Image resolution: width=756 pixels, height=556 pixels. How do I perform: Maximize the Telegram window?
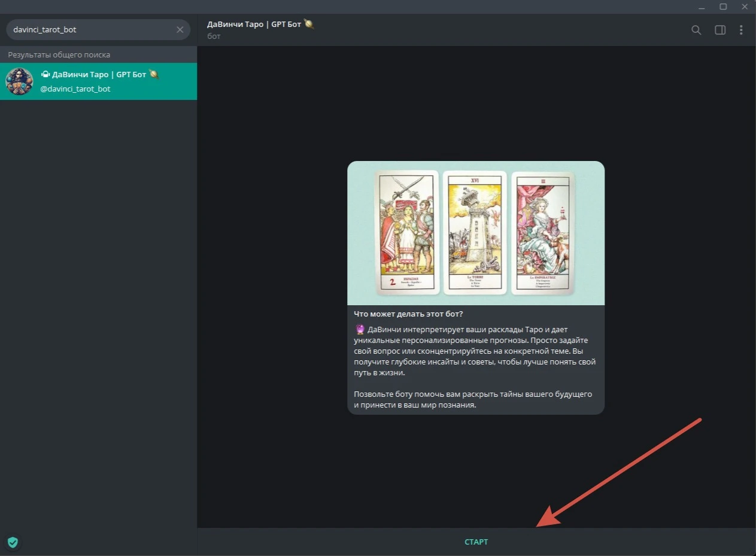722,7
